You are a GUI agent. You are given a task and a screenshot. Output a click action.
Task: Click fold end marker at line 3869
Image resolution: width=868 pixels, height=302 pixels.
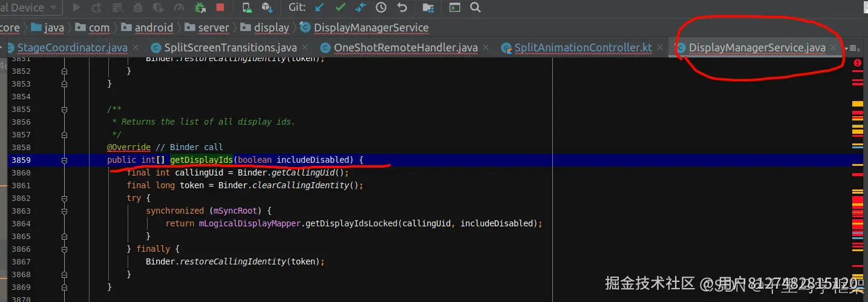pyautogui.click(x=64, y=287)
